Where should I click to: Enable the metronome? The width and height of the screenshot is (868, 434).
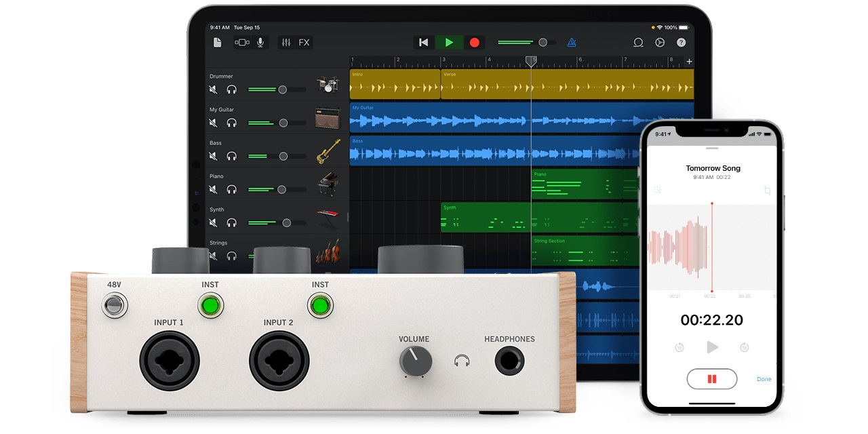572,42
